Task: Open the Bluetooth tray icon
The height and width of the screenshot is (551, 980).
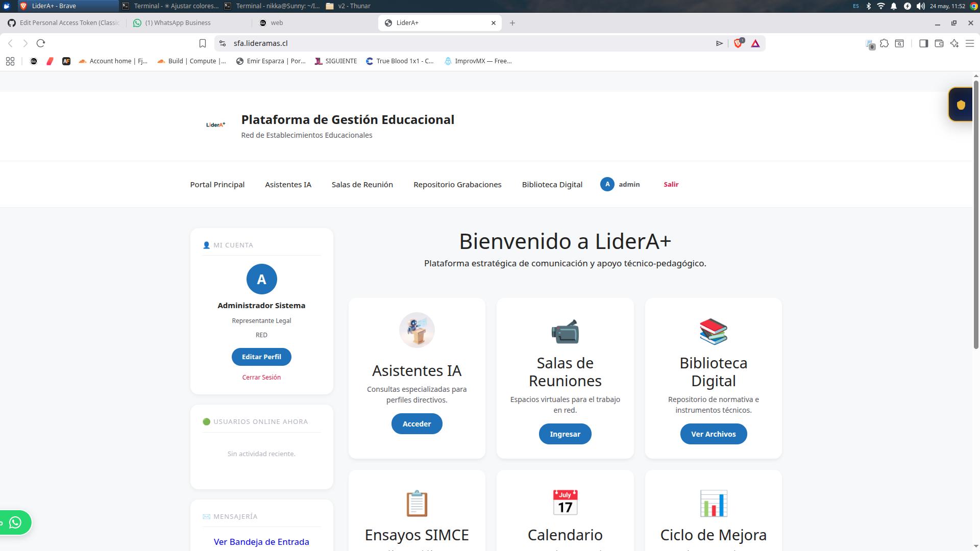Action: point(869,6)
